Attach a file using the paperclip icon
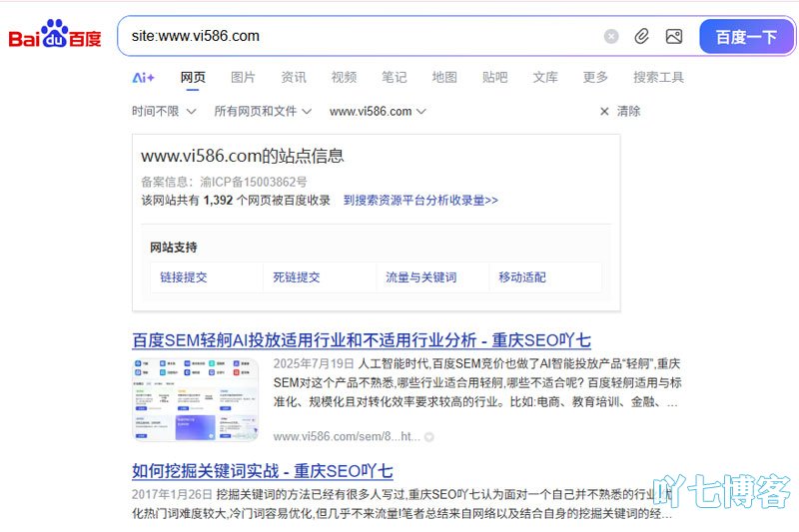Image resolution: width=799 pixels, height=532 pixels. pos(641,36)
